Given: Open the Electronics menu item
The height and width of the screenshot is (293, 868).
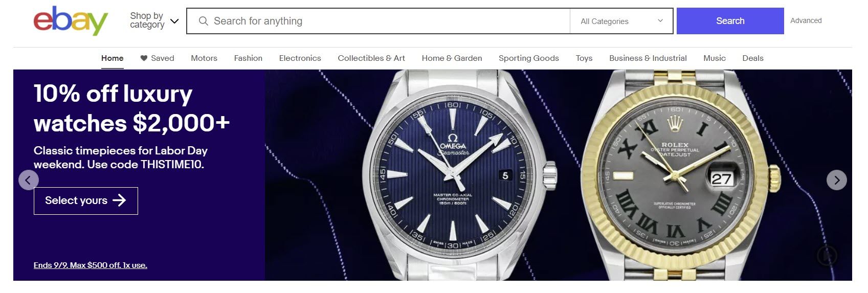Looking at the screenshot, I should coord(300,58).
